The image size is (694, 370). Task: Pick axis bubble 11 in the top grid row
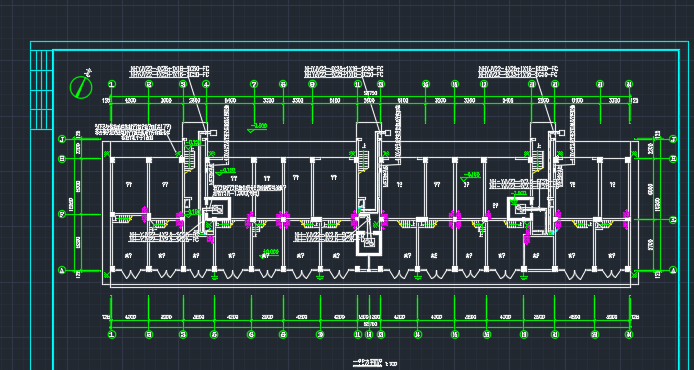pyautogui.click(x=358, y=84)
